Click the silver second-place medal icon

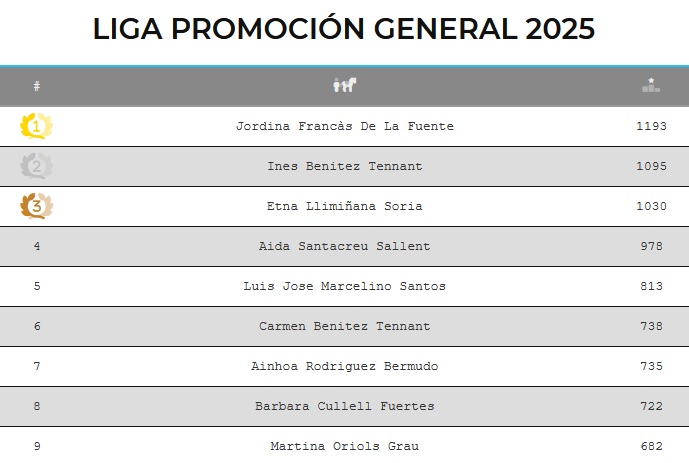click(37, 166)
